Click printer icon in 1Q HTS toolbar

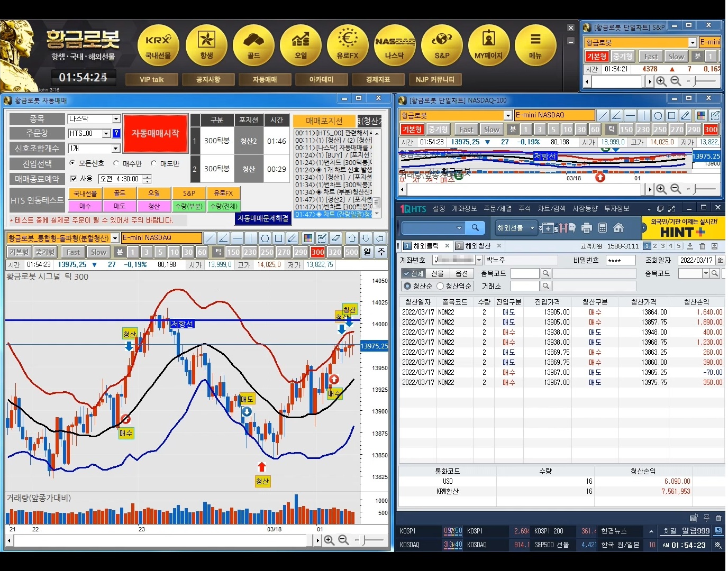click(587, 228)
